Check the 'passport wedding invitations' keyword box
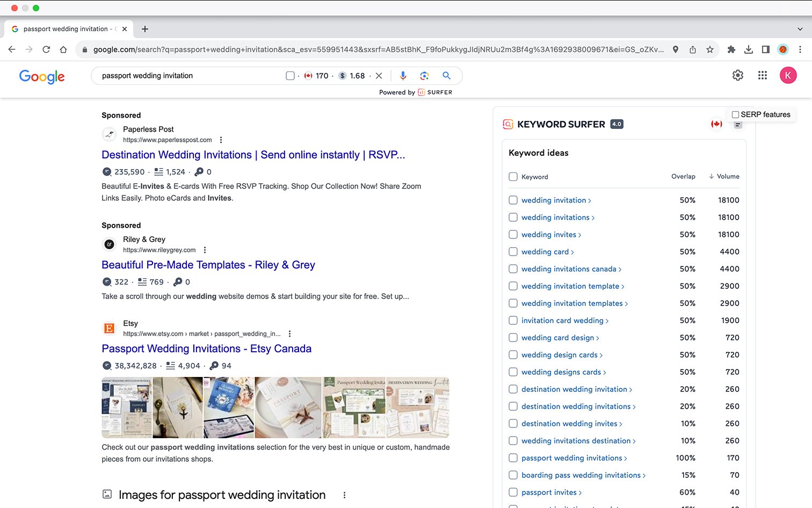The image size is (812, 508). [513, 458]
